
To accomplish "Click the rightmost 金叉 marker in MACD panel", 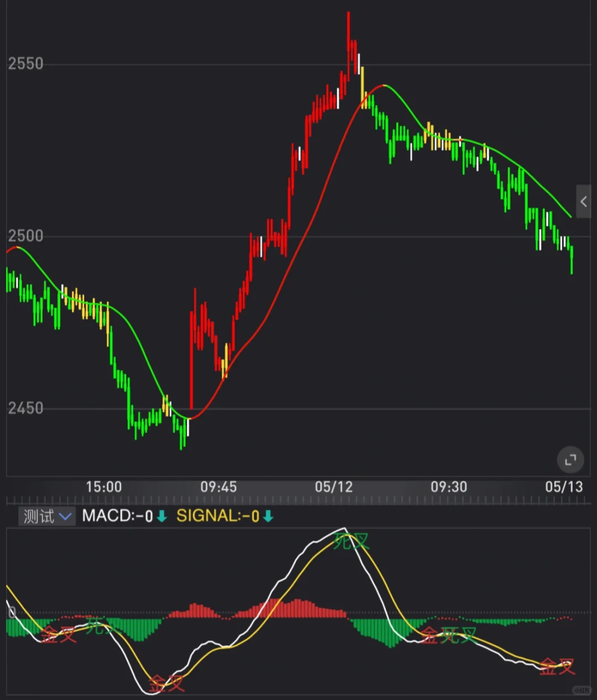I will coord(557,666).
